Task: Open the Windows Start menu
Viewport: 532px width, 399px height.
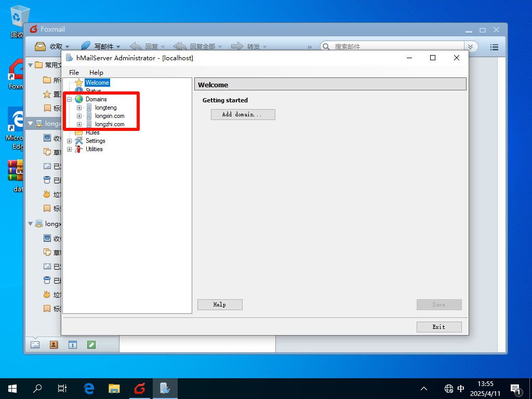Action: tap(12, 389)
